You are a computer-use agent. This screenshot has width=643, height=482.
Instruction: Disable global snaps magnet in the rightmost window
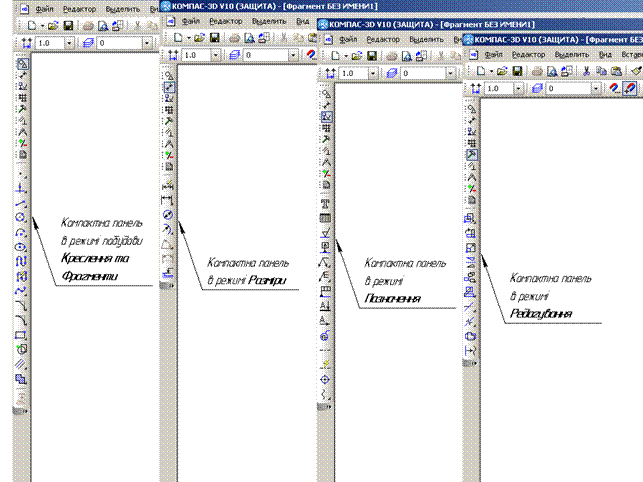[614, 88]
